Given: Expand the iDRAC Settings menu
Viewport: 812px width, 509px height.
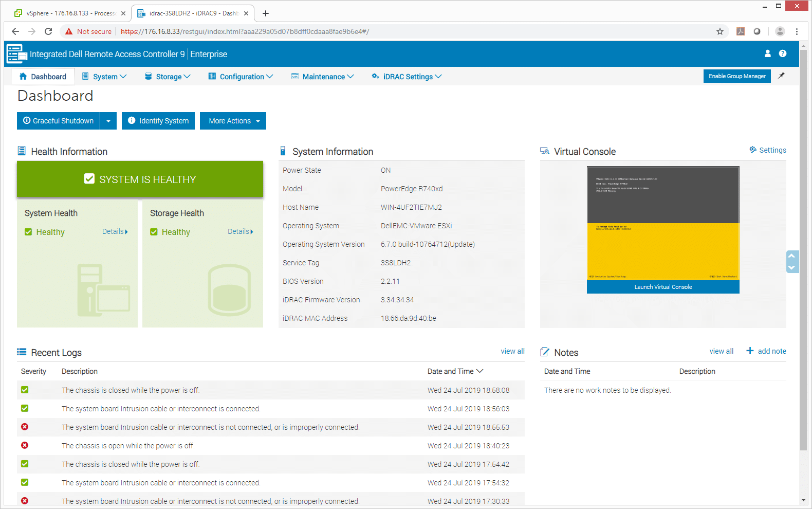Looking at the screenshot, I should [407, 77].
